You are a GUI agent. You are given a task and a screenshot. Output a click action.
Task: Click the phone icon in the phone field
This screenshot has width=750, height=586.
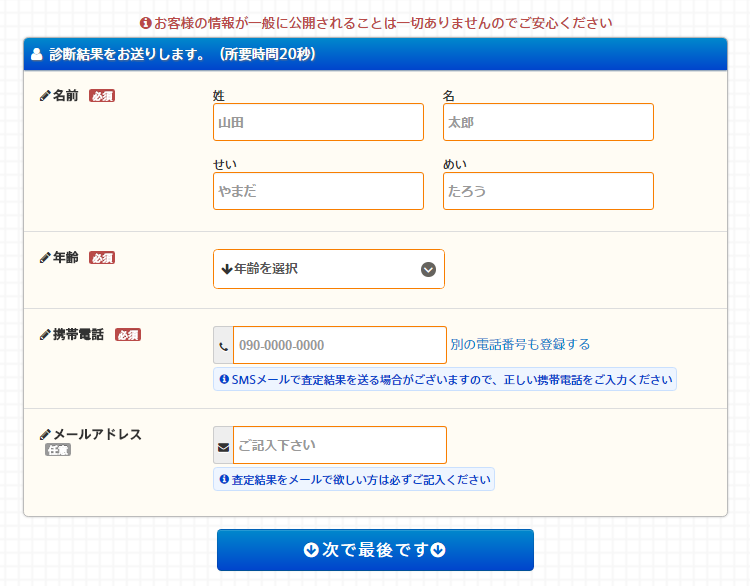223,346
